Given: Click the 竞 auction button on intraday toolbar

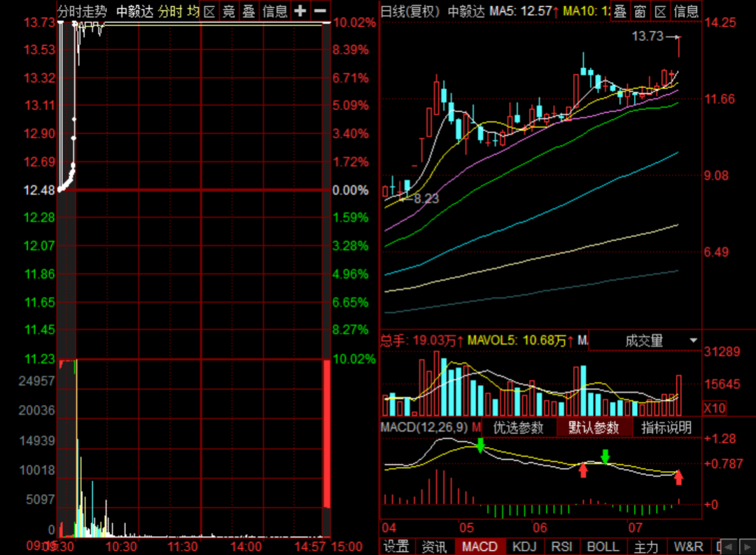Looking at the screenshot, I should click(229, 11).
